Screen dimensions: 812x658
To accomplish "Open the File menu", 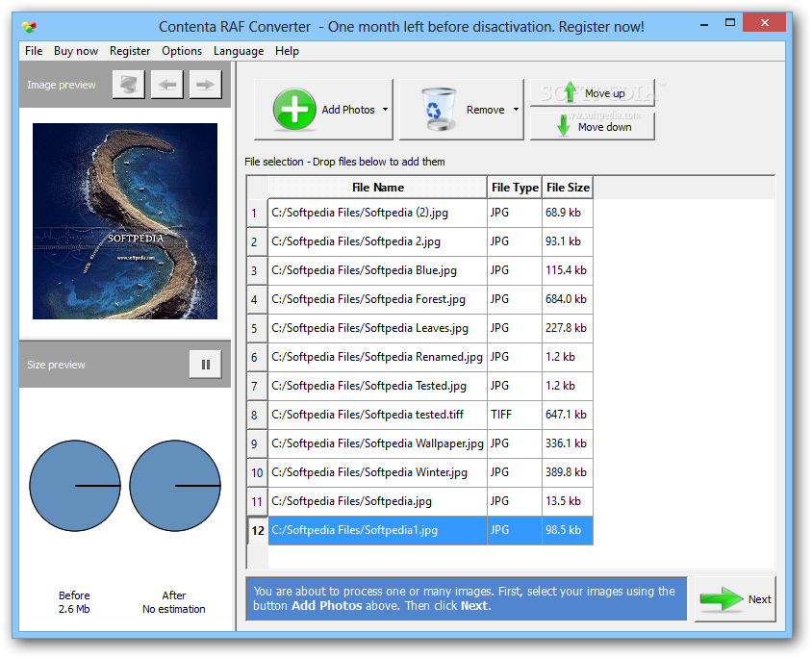I will (34, 51).
